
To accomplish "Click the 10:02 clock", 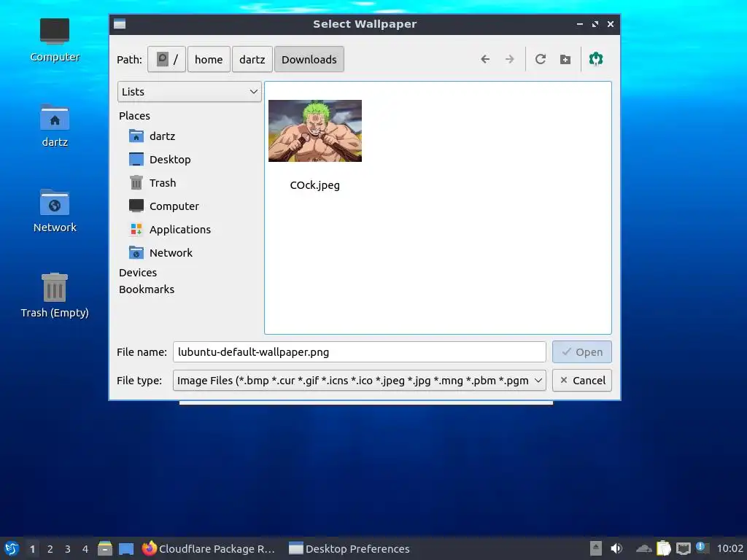I will click(729, 548).
